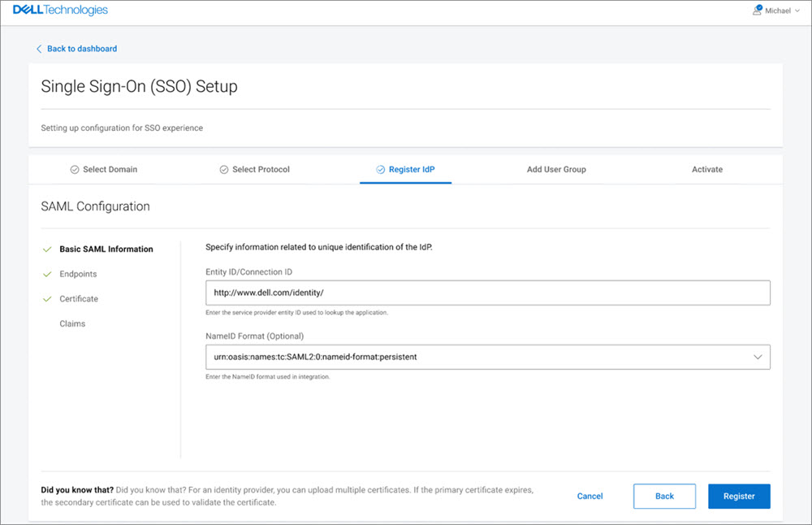
Task: Click the Select Protocol step checkmark icon
Action: coord(224,170)
